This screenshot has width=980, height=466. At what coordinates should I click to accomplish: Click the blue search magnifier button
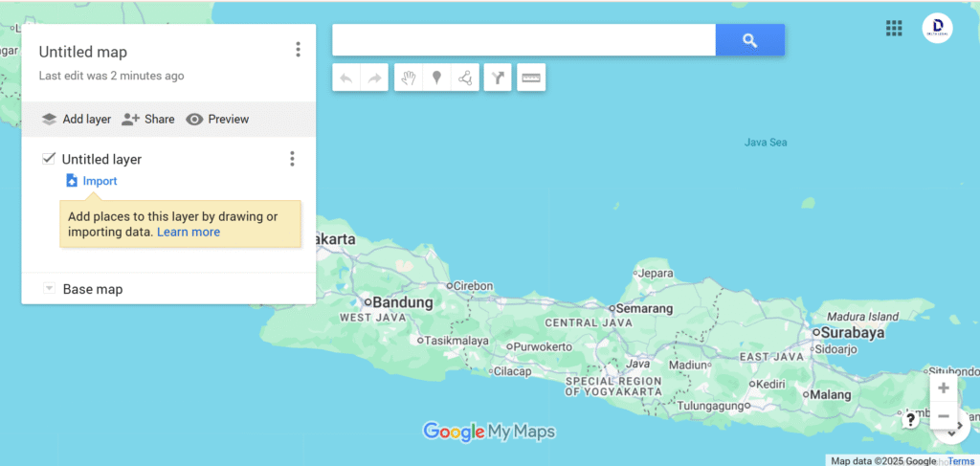749,40
